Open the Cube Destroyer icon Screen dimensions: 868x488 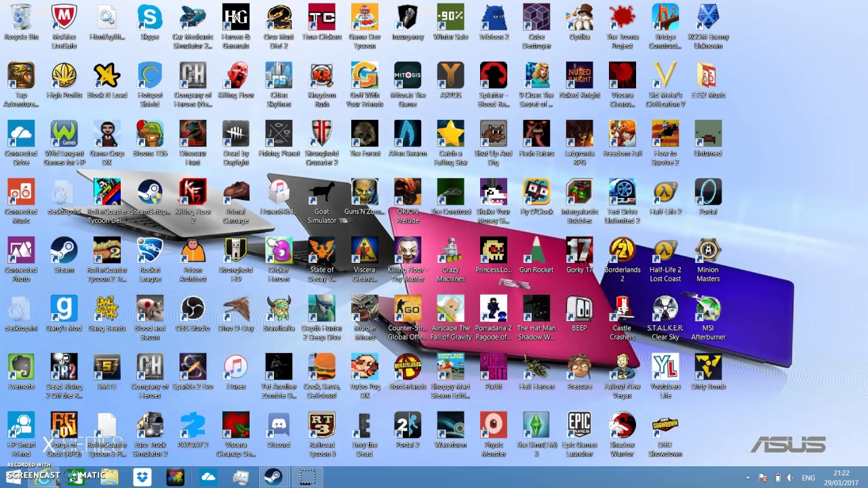point(536,26)
